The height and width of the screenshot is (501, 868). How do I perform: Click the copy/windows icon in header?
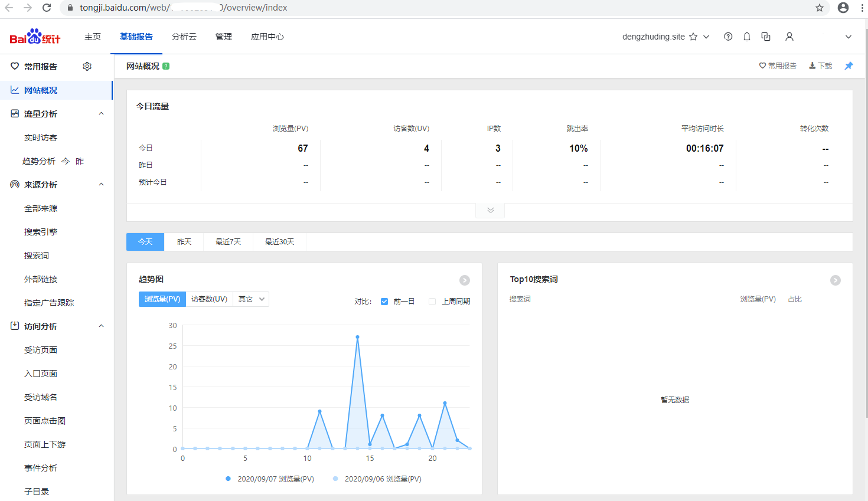766,37
